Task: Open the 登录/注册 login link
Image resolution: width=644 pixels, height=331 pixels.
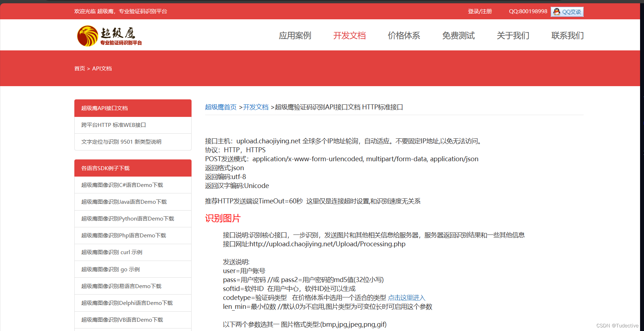Action: (480, 11)
